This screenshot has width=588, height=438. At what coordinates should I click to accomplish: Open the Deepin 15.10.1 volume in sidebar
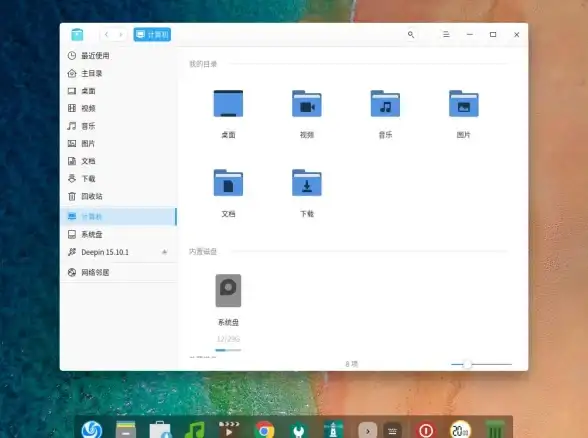118,252
